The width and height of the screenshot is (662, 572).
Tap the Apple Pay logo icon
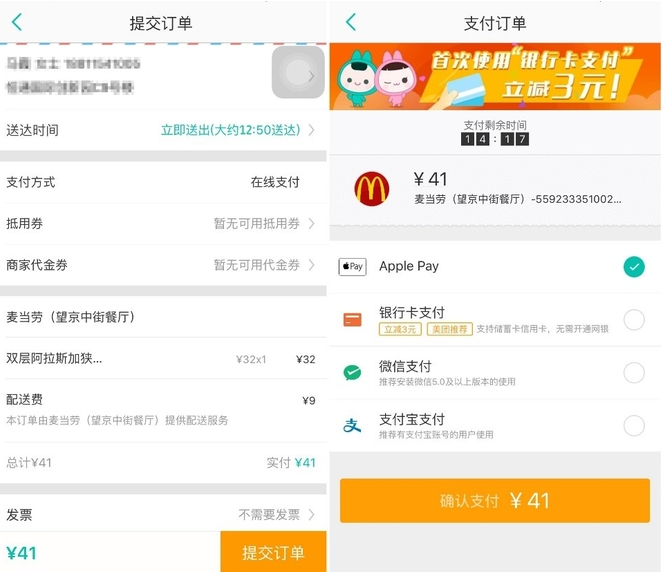[x=352, y=267]
